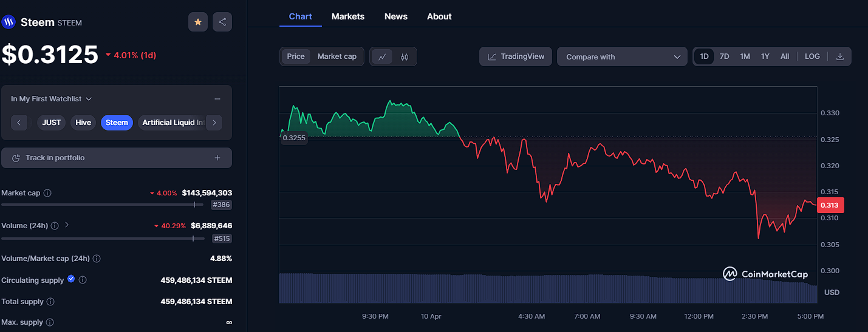Switch to the Markets tab
The width and height of the screenshot is (868, 332).
pyautogui.click(x=348, y=16)
